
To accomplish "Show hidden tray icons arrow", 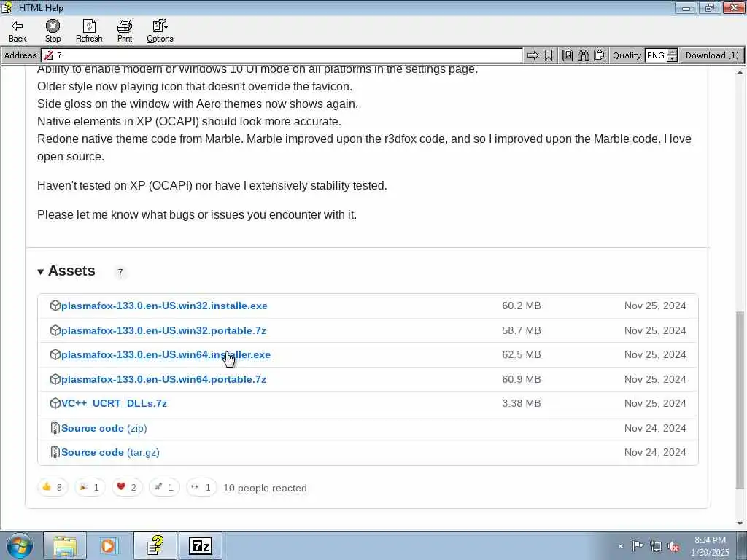I will point(620,546).
